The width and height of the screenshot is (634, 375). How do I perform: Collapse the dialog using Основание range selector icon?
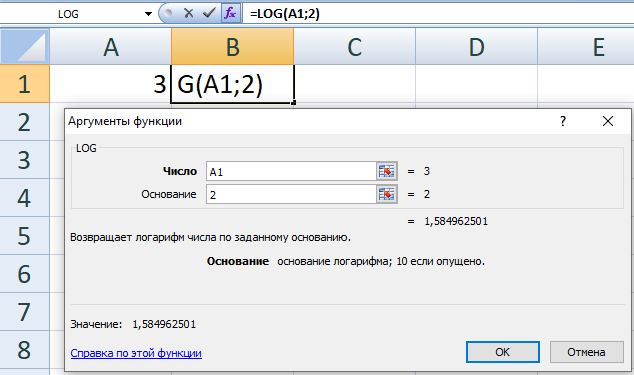coord(387,195)
